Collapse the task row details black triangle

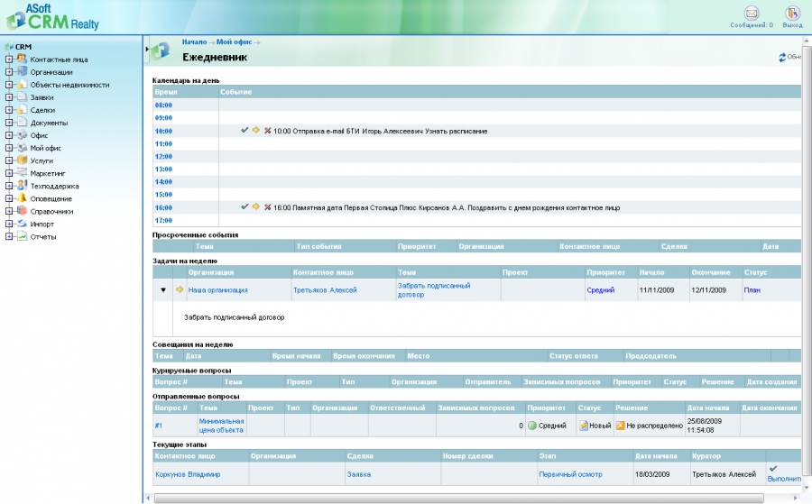pyautogui.click(x=163, y=290)
